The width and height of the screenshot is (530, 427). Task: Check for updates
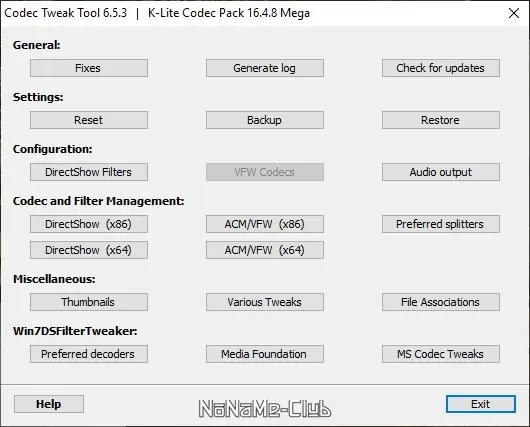pyautogui.click(x=441, y=68)
